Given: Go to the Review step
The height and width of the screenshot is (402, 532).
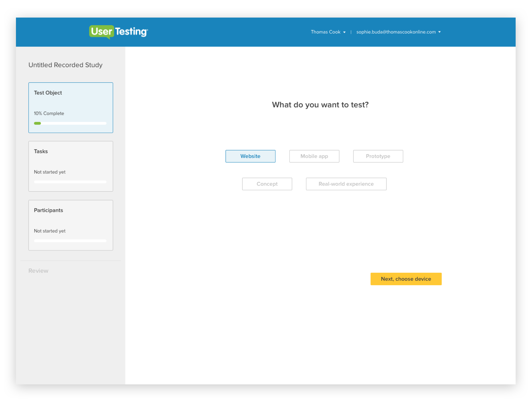Looking at the screenshot, I should pos(38,271).
